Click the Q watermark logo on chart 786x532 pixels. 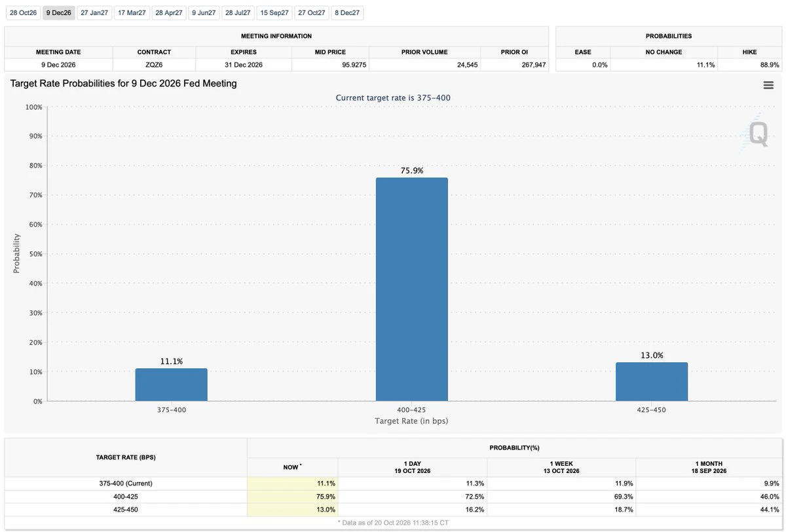pyautogui.click(x=757, y=134)
